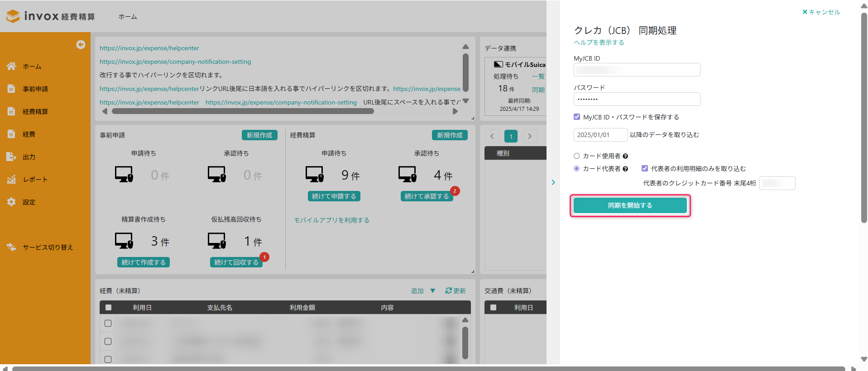This screenshot has width=868, height=371.
Task: Expand the 追加 dropdown arrow
Action: coord(433,290)
